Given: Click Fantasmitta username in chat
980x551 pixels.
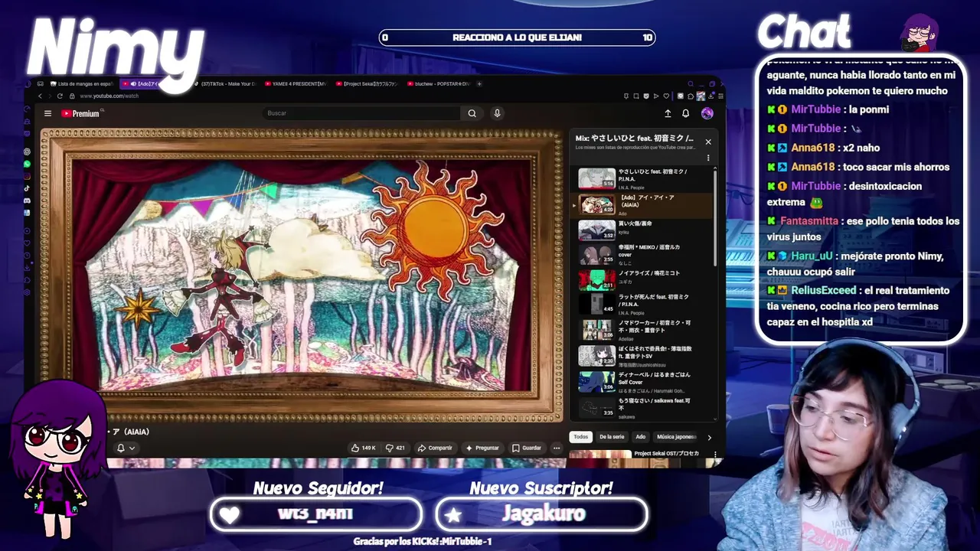Looking at the screenshot, I should (x=809, y=221).
